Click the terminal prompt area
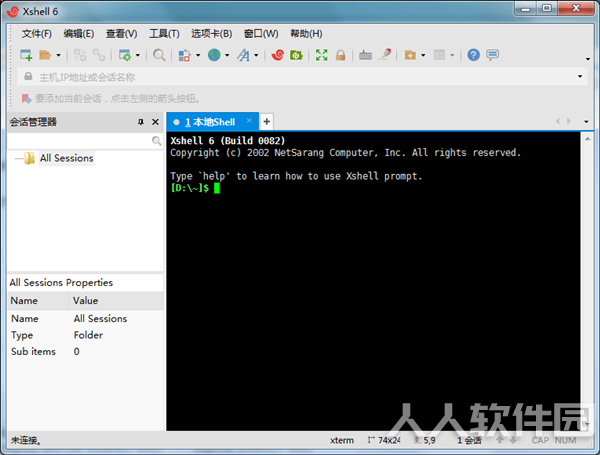600x455 pixels. click(x=195, y=188)
